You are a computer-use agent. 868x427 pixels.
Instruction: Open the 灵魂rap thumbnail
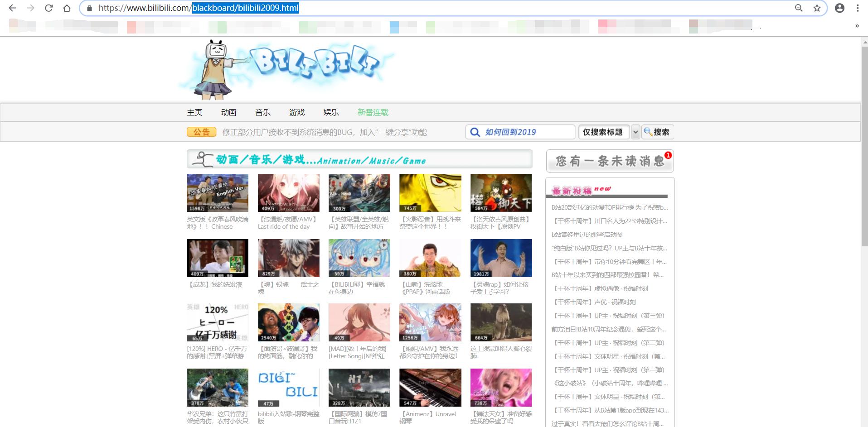[x=501, y=258]
